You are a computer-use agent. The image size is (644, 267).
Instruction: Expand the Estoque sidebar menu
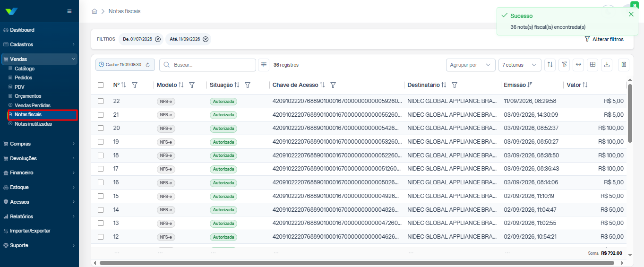[39, 187]
